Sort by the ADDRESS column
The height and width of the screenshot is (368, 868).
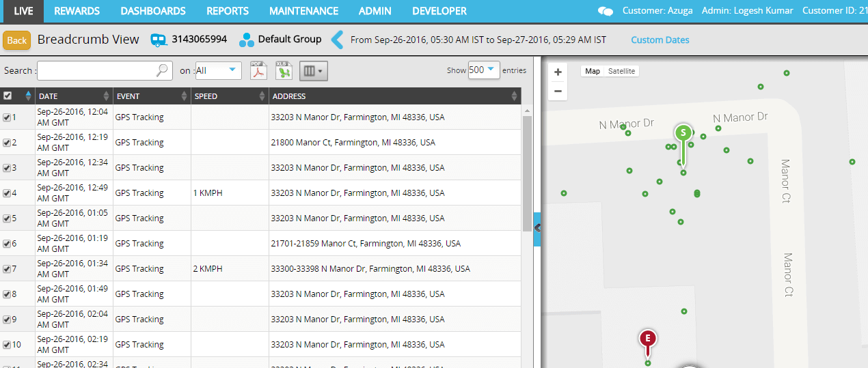(395, 96)
